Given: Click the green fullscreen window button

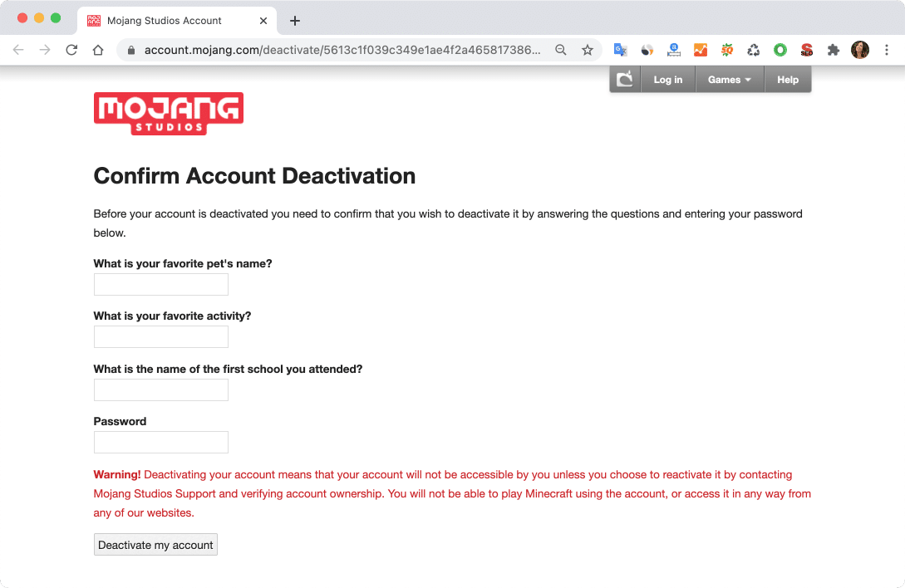Looking at the screenshot, I should click(56, 18).
